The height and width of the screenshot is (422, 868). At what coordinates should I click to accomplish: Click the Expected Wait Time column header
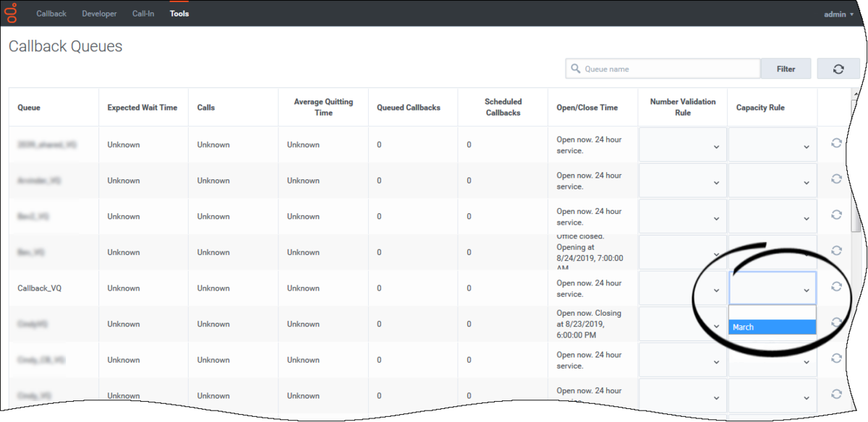[x=142, y=108]
